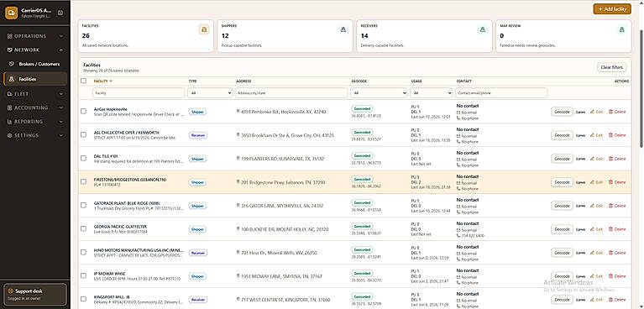644x309 pixels.
Task: Click the CarrierOS logo icon in sidebar
Action: pos(11,13)
